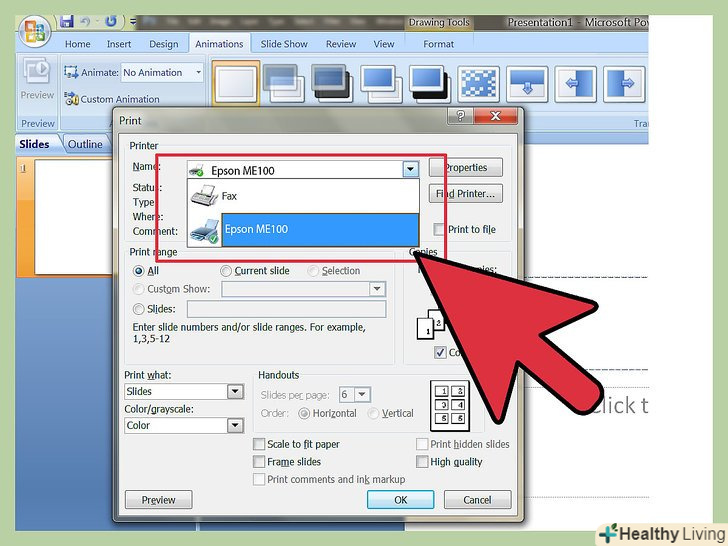Click OK to print
This screenshot has width=728, height=546.
click(x=401, y=500)
